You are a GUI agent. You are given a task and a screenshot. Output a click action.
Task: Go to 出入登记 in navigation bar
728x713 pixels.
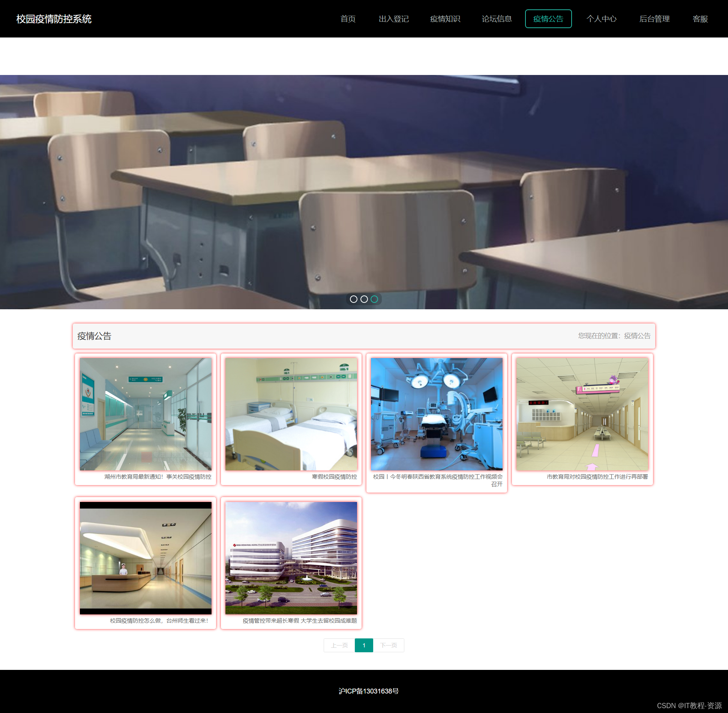[x=393, y=19]
